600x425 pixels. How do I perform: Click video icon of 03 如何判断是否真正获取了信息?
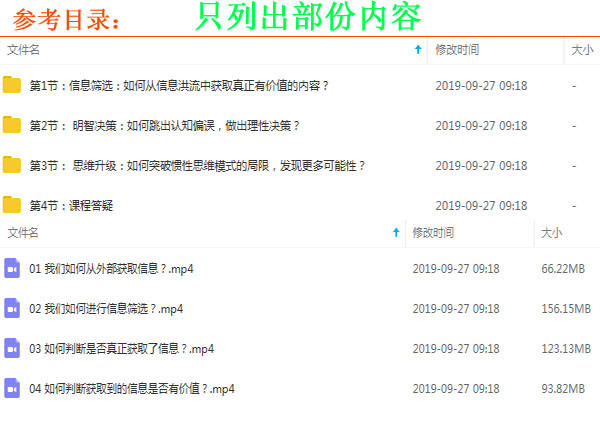12,348
